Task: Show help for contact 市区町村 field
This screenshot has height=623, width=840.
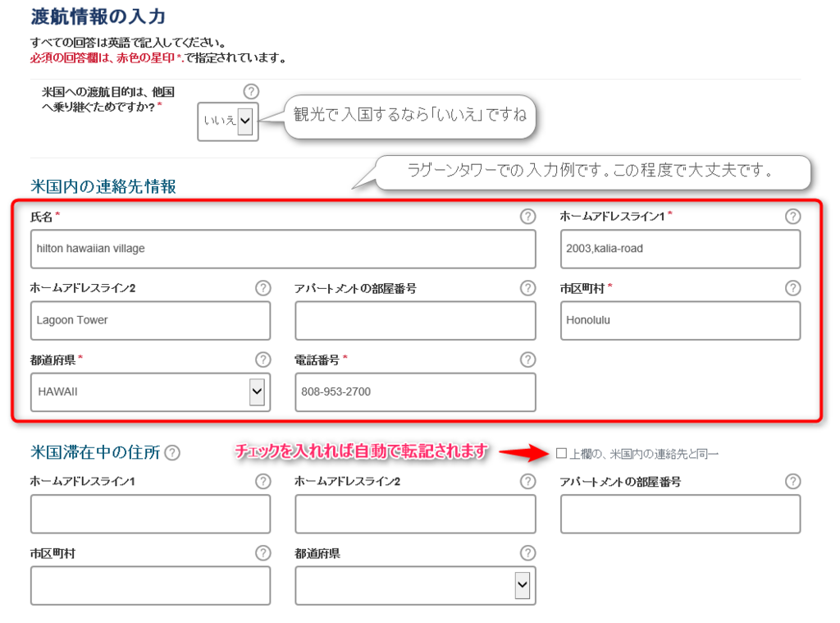Action: click(x=793, y=288)
